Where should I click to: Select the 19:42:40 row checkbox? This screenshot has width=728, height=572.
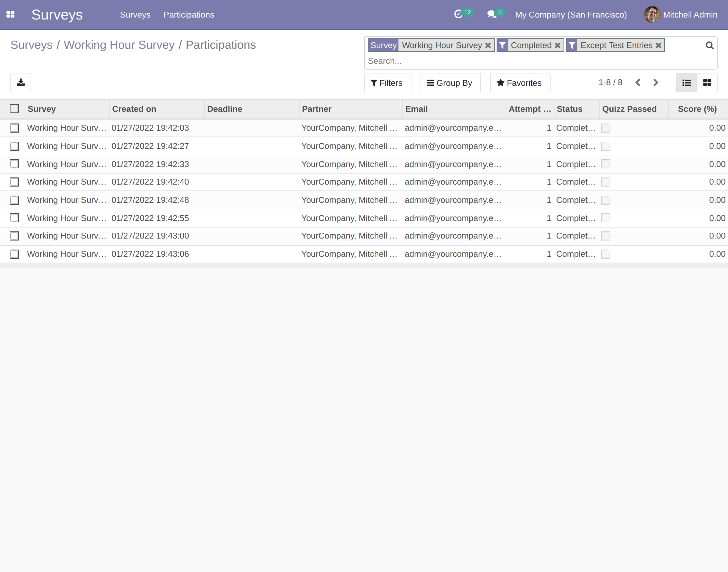[14, 182]
